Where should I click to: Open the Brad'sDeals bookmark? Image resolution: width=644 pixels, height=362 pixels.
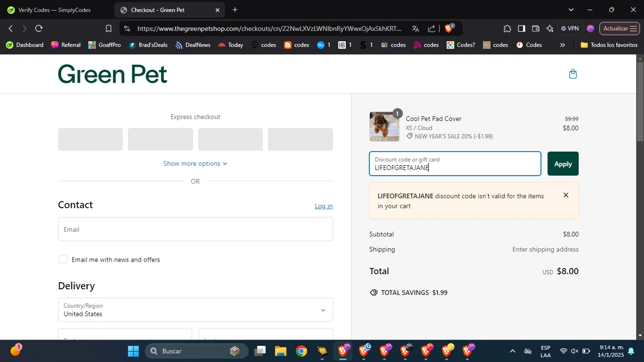(148, 45)
